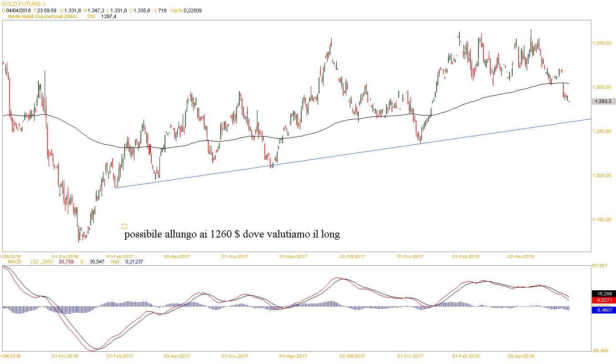The image size is (616, 364).
Task: Select the EMA 200 value 1297,4
Action: tap(108, 17)
